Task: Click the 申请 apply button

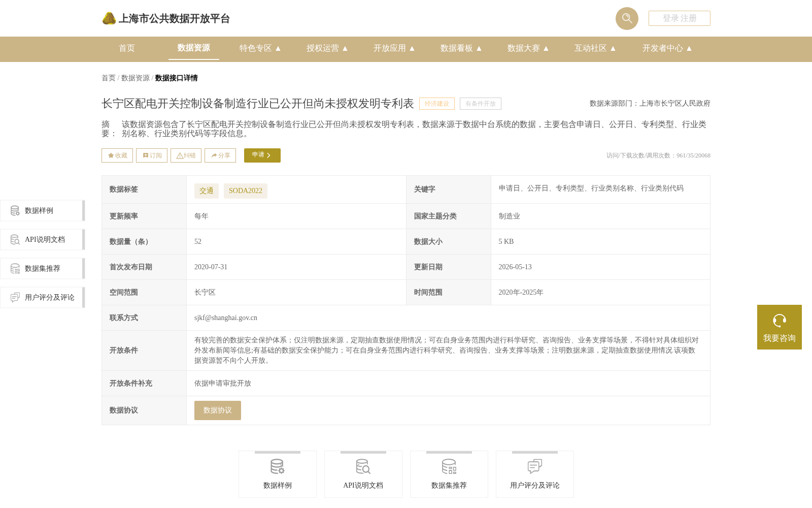Action: [262, 155]
